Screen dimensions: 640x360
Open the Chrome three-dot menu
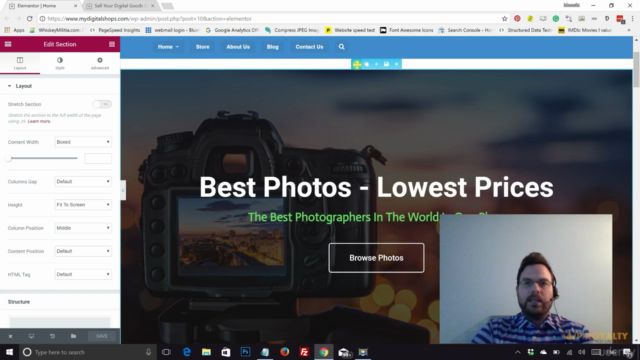[x=632, y=19]
